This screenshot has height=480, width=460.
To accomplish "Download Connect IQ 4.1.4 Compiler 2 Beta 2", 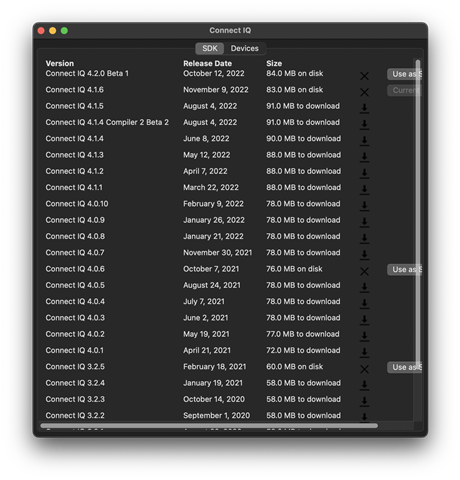I will click(x=364, y=124).
